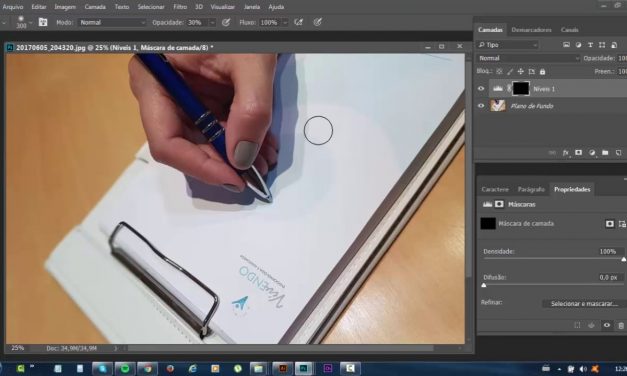Image resolution: width=627 pixels, height=376 pixels.
Task: Filter layers by shape layers icon
Action: pyautogui.click(x=602, y=45)
